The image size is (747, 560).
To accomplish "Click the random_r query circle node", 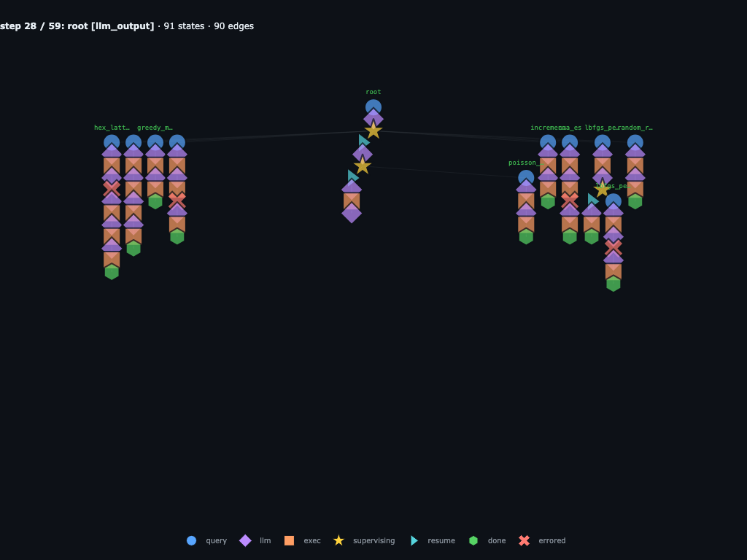I will coord(635,142).
